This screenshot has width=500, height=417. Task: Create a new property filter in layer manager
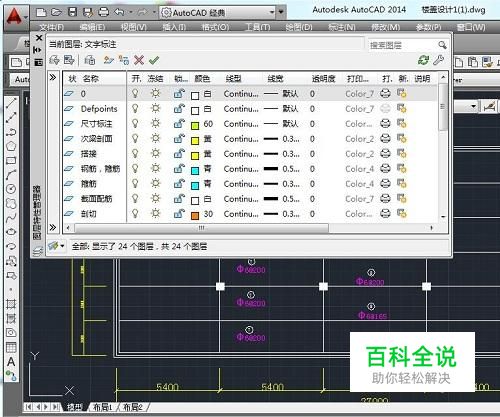click(x=54, y=60)
